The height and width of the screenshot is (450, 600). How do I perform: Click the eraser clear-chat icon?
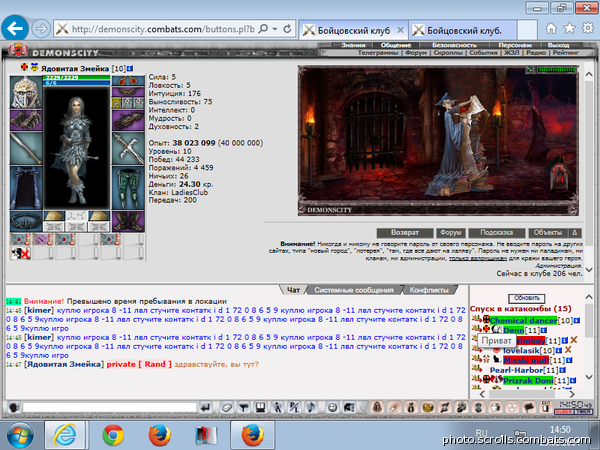pos(227,408)
